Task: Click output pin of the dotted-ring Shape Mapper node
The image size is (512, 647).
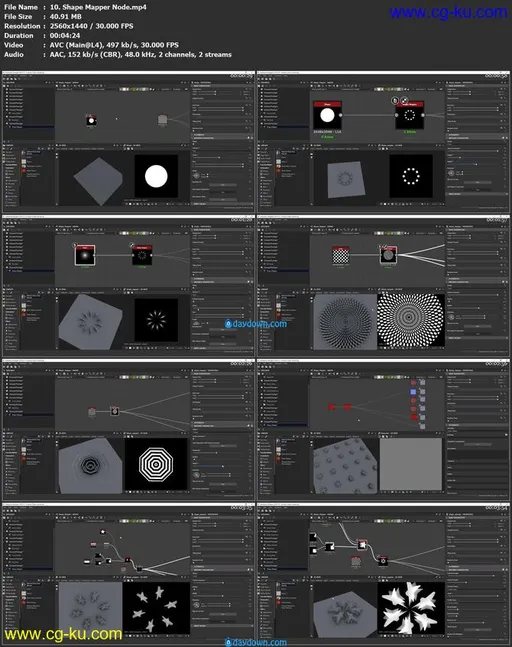Action: click(423, 115)
